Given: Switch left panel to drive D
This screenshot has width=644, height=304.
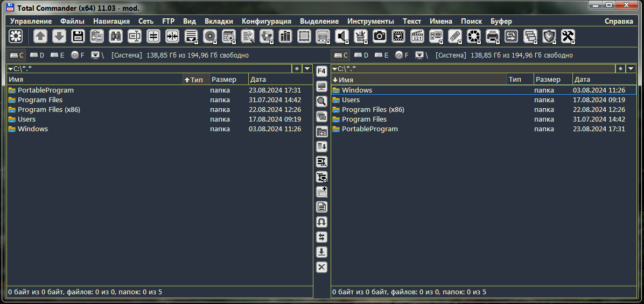Looking at the screenshot, I should point(37,55).
